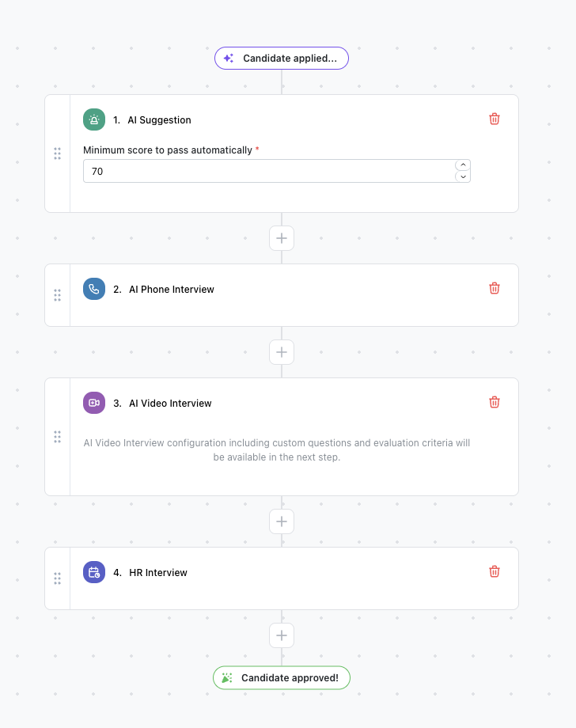Delete the AI Video Interview step trash icon
Screen dimensions: 576x728
pos(494,402)
